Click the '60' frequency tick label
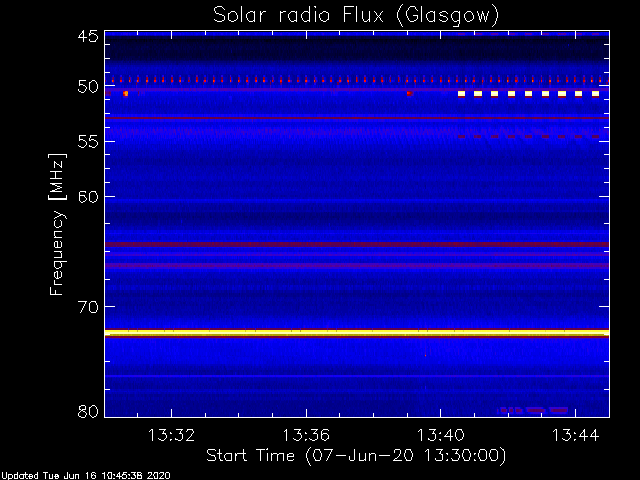 pos(88,197)
